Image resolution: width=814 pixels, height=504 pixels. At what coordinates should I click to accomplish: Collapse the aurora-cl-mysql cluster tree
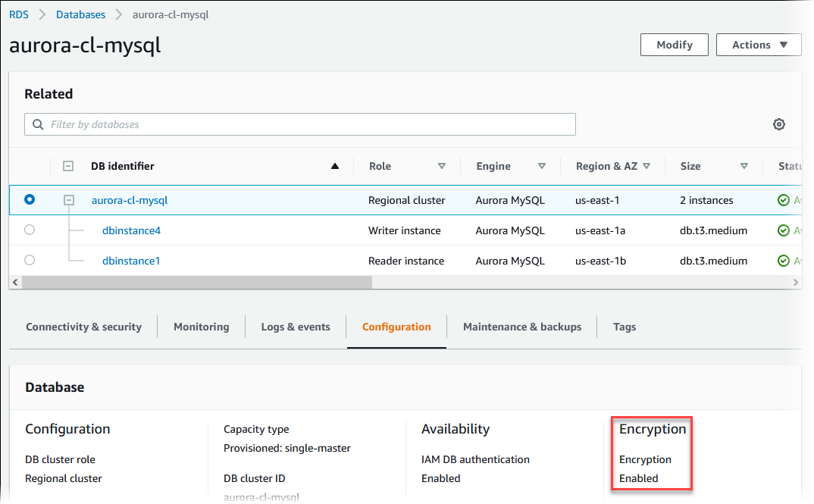[x=69, y=199]
